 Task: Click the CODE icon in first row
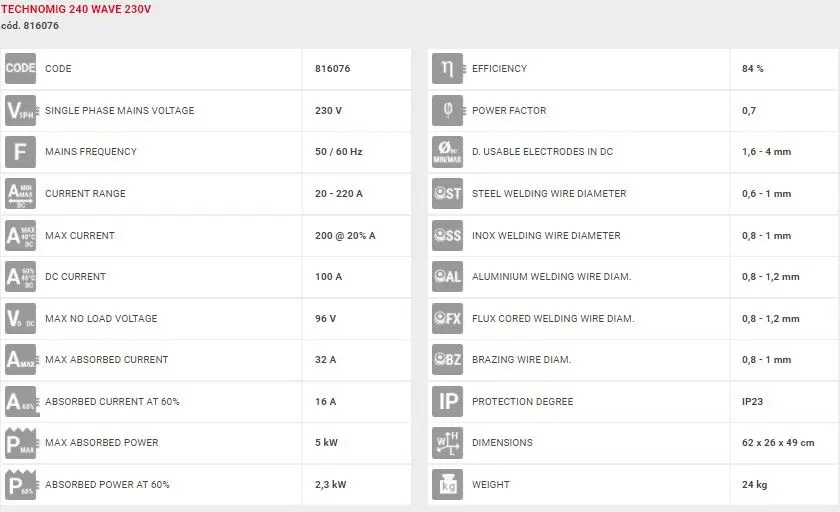[20, 69]
